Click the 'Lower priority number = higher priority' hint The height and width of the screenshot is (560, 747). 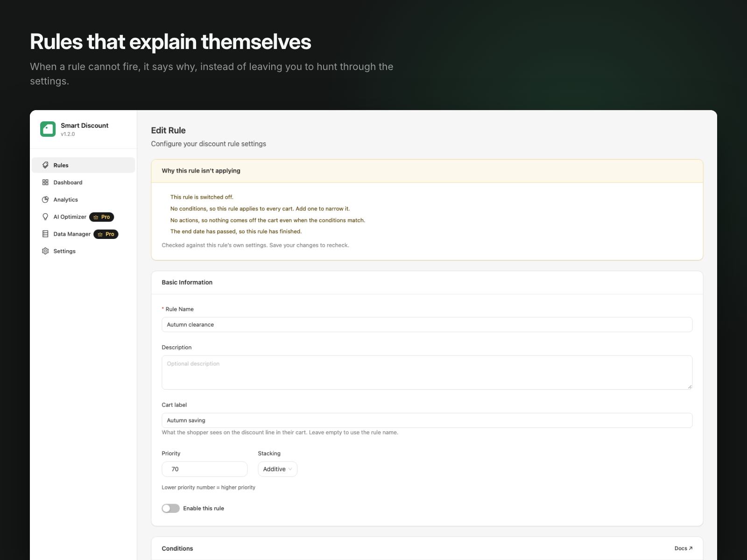click(x=208, y=488)
